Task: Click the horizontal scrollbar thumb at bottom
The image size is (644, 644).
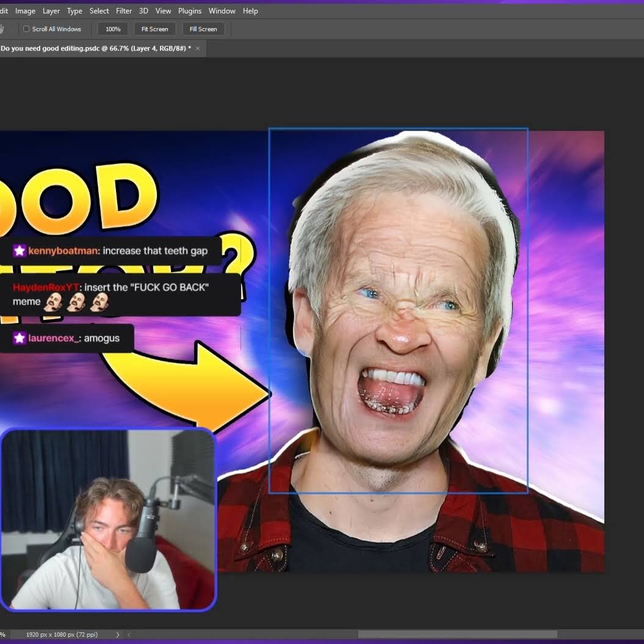Action: pos(457,635)
